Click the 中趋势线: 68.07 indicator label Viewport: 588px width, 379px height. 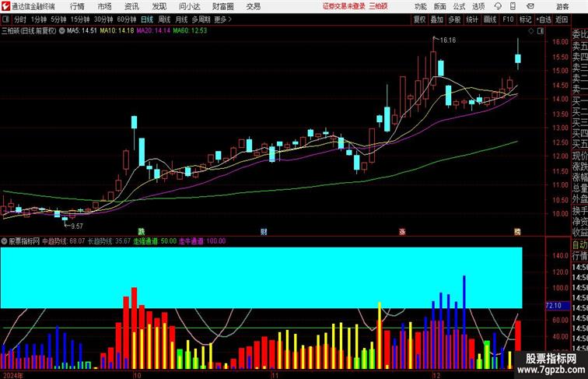63,241
